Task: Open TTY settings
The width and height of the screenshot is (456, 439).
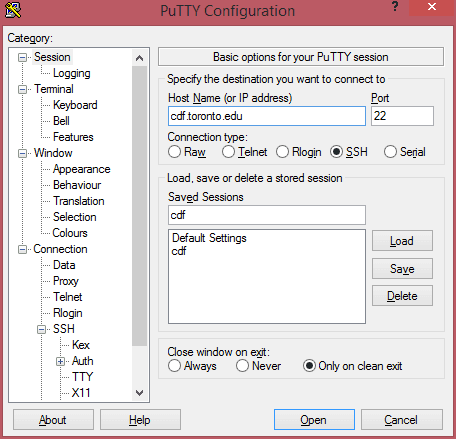Action: point(82,377)
